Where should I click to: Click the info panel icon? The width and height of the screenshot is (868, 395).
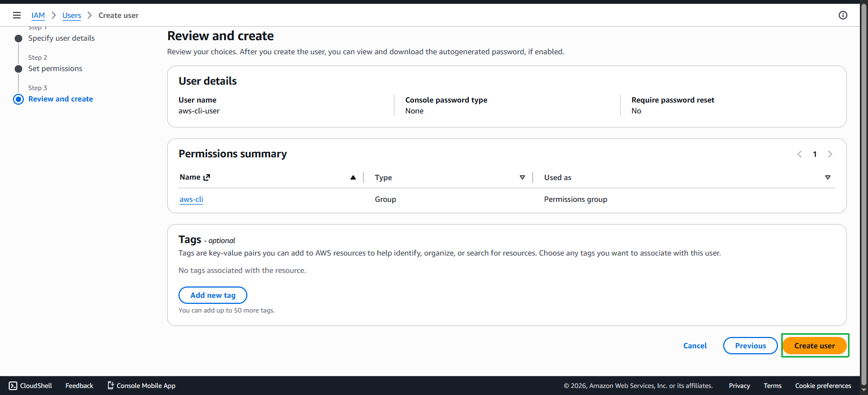(x=843, y=15)
